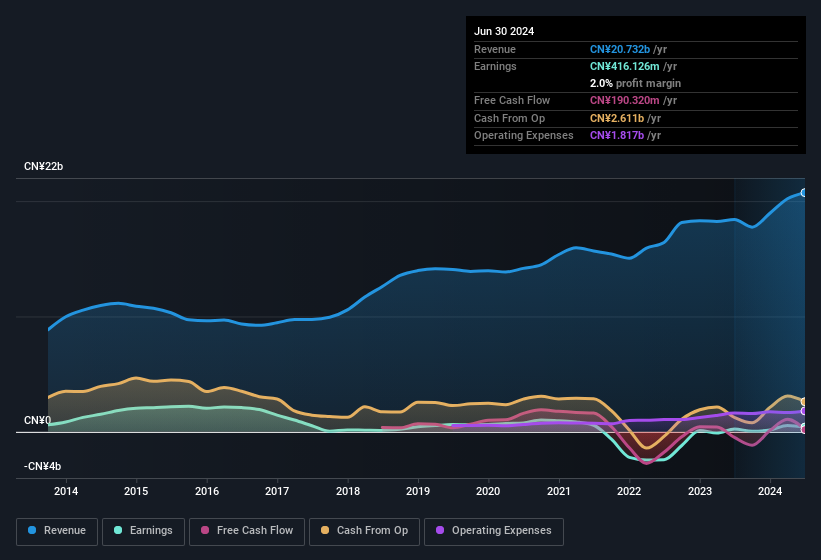Click the CN¥22b y-axis label
821x560 pixels.
click(x=43, y=166)
